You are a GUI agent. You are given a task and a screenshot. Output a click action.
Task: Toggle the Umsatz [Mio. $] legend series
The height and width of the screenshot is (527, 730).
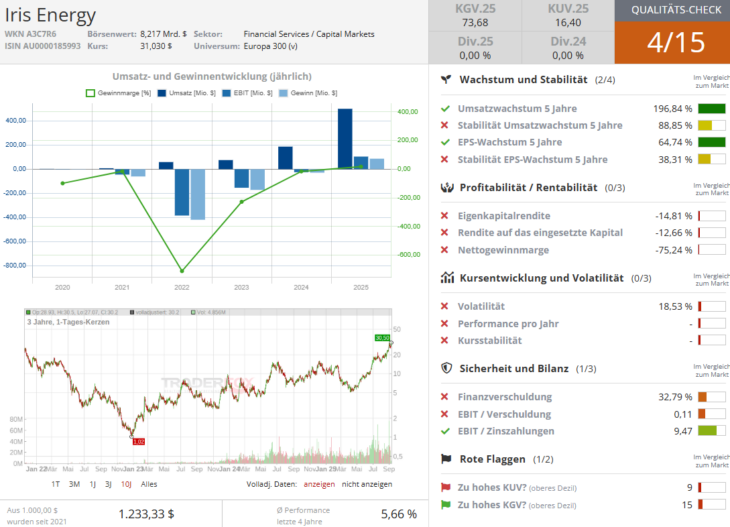[x=187, y=93]
